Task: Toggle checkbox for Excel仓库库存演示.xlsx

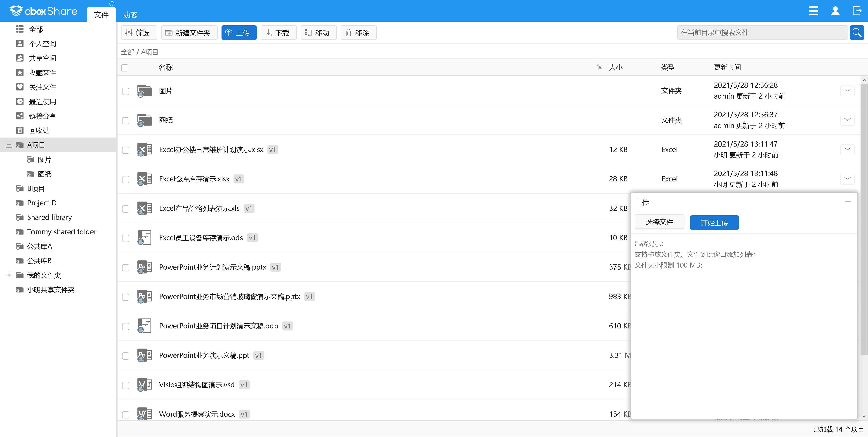Action: [126, 179]
